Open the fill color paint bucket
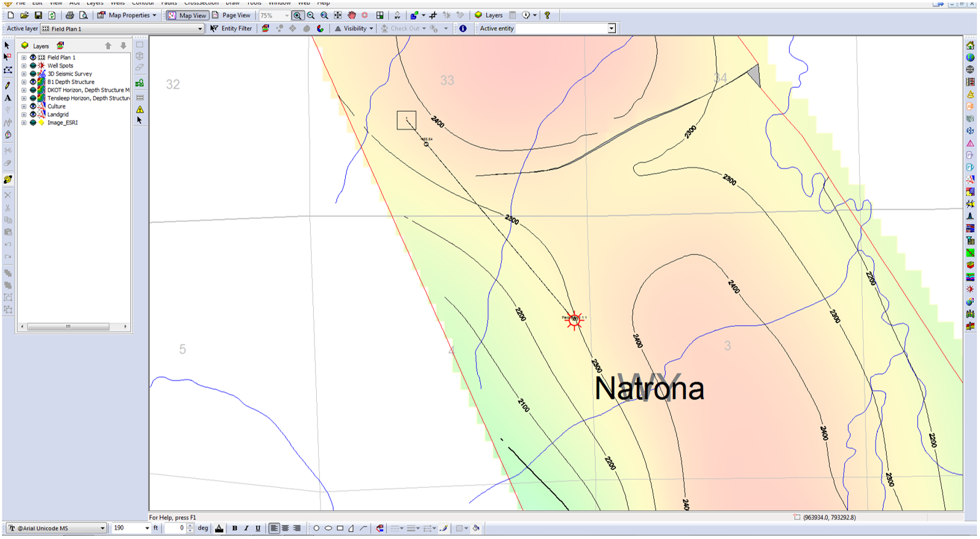 click(x=476, y=528)
